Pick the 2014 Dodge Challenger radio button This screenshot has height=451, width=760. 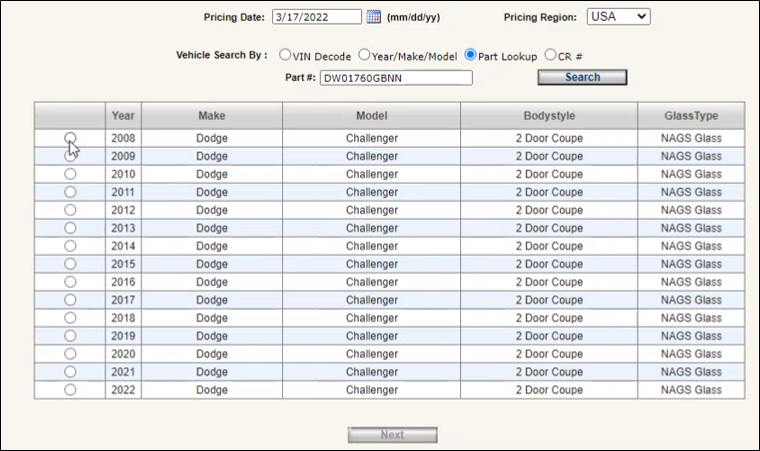70,246
